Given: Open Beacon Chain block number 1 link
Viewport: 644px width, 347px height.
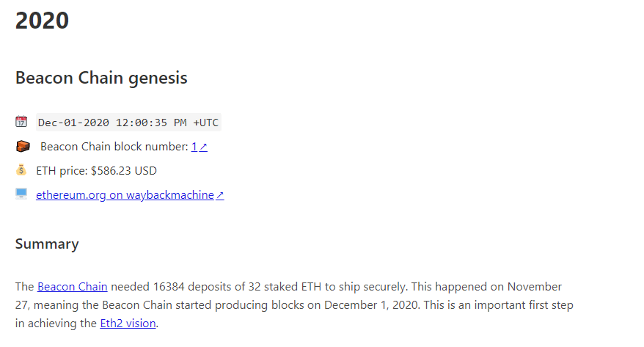Looking at the screenshot, I should [x=194, y=147].
